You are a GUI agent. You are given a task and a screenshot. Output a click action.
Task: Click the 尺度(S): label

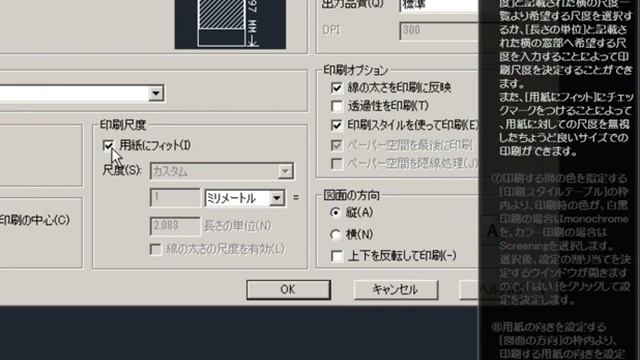(x=122, y=170)
